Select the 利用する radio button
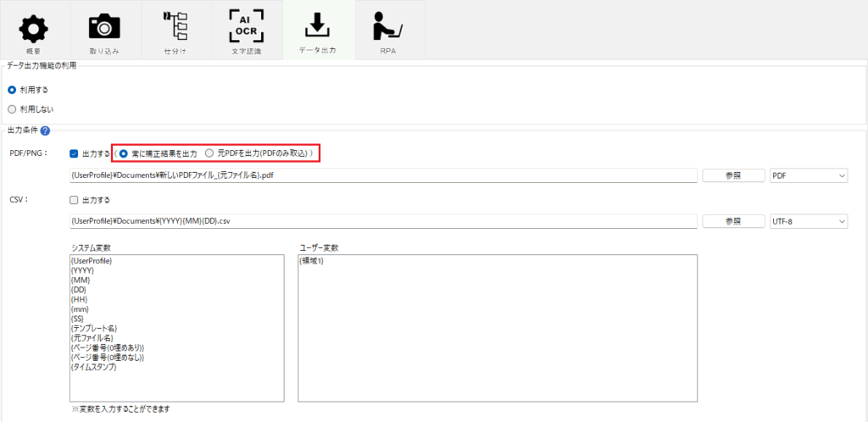The image size is (868, 422). point(12,89)
